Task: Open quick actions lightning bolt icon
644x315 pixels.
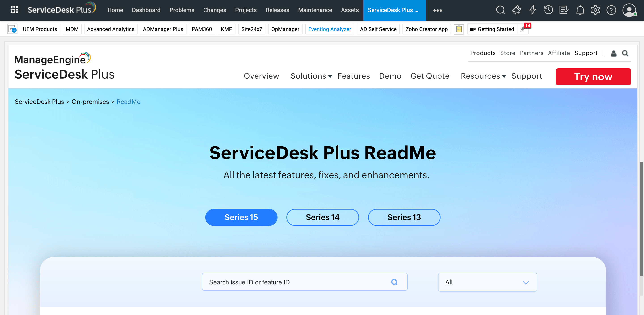Action: [533, 10]
